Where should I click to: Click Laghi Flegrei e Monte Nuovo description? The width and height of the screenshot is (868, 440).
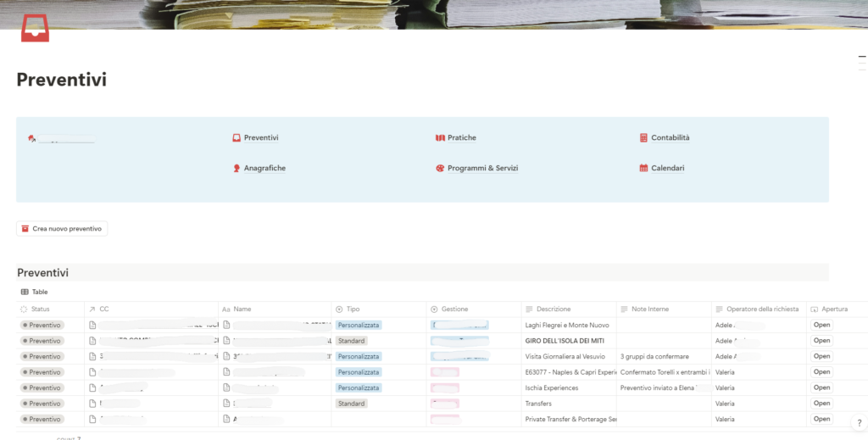coord(567,326)
